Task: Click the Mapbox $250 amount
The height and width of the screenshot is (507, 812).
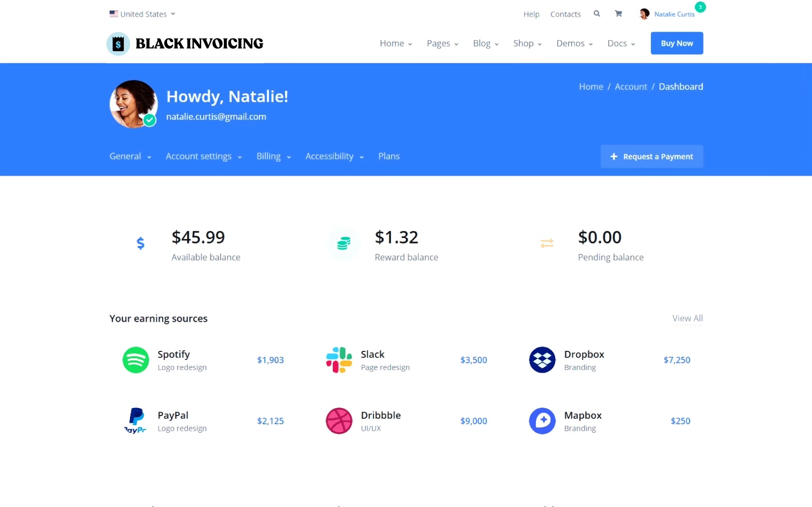Action: pos(681,421)
